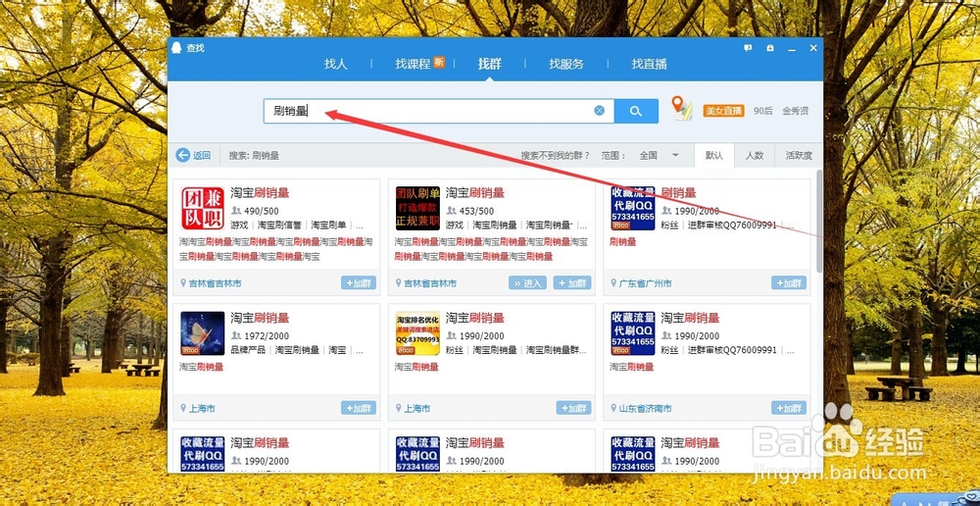
Task: Select the 找群 tab
Action: [489, 64]
